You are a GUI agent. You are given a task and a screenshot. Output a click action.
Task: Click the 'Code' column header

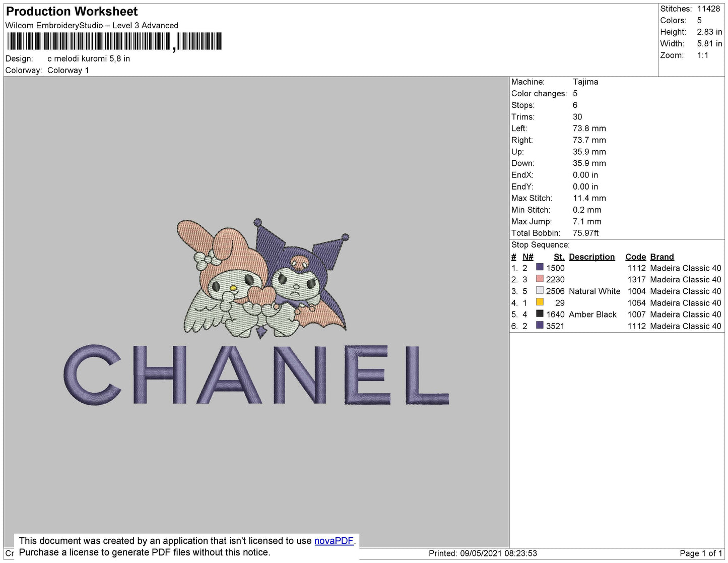[636, 257]
